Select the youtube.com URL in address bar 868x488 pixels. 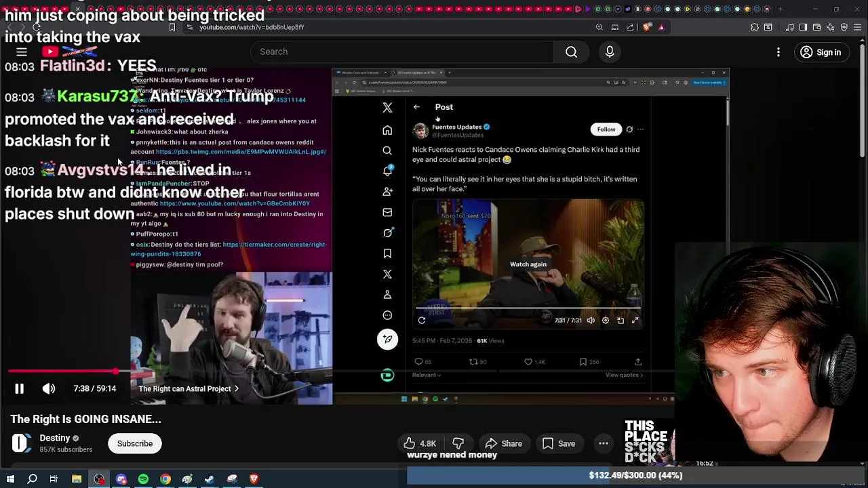click(x=252, y=27)
